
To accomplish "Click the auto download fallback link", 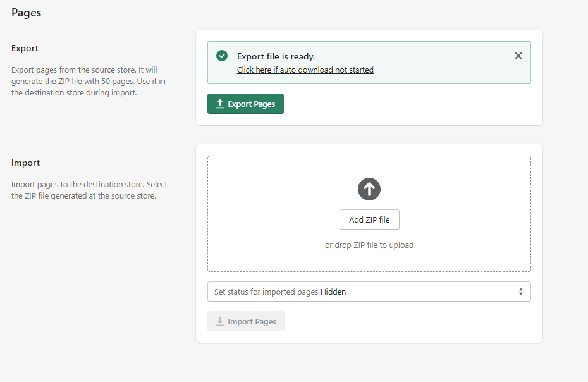I will click(305, 70).
